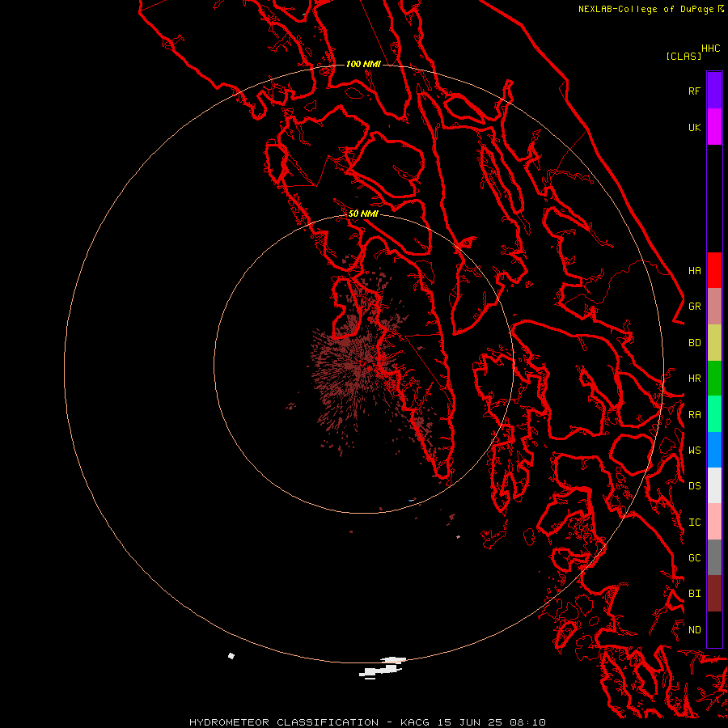Click the white dry snow echo near bottom ring
728x728 pixels.
(x=383, y=667)
